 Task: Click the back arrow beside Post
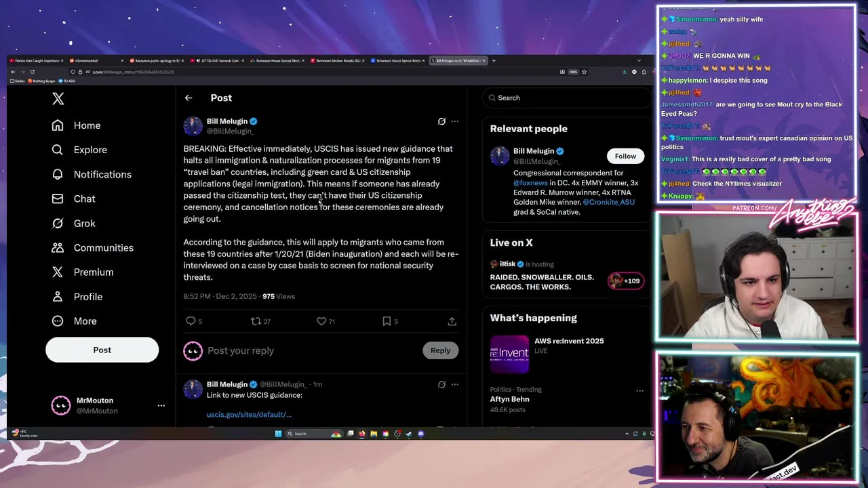click(189, 98)
